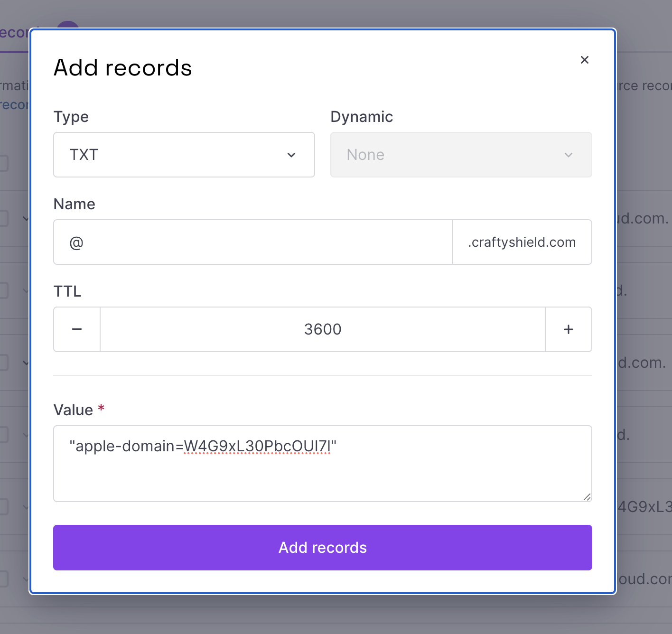This screenshot has height=634, width=672.
Task: Close the Add records dialog
Action: click(584, 60)
